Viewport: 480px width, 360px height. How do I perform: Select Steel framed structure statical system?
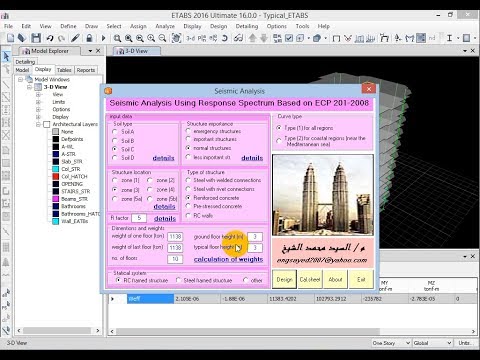click(x=178, y=280)
